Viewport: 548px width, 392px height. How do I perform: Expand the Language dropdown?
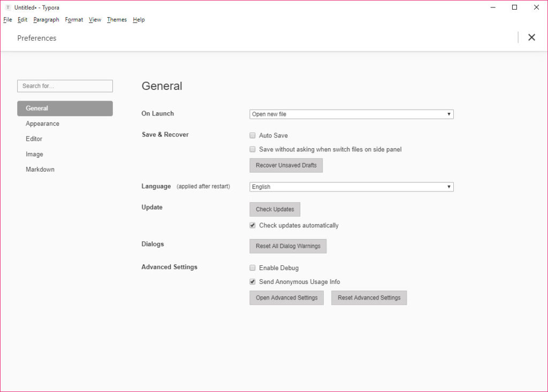coord(351,187)
